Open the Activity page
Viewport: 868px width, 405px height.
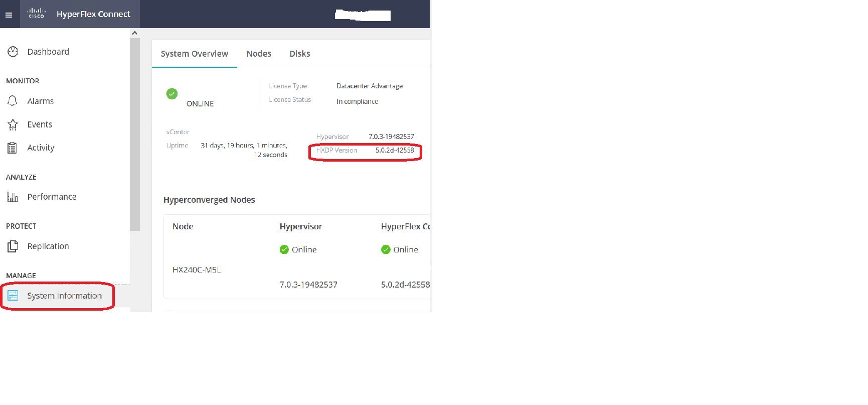41,148
